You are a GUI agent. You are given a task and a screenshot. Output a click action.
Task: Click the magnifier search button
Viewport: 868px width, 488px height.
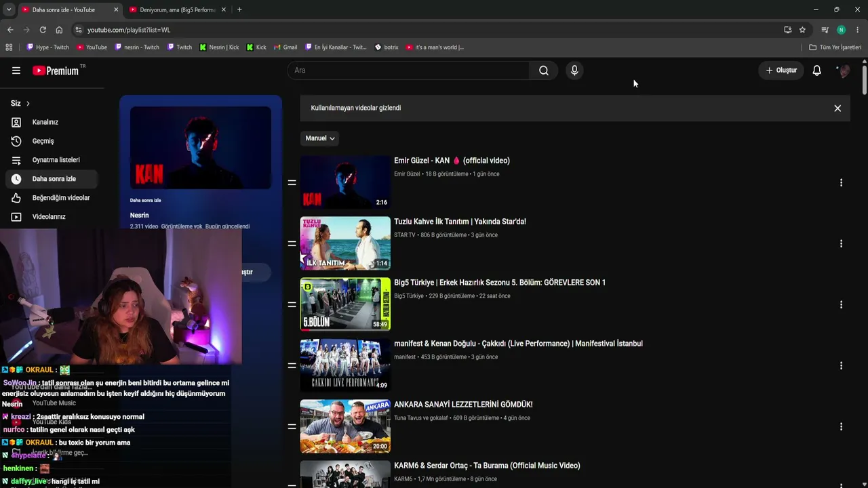[x=544, y=70]
